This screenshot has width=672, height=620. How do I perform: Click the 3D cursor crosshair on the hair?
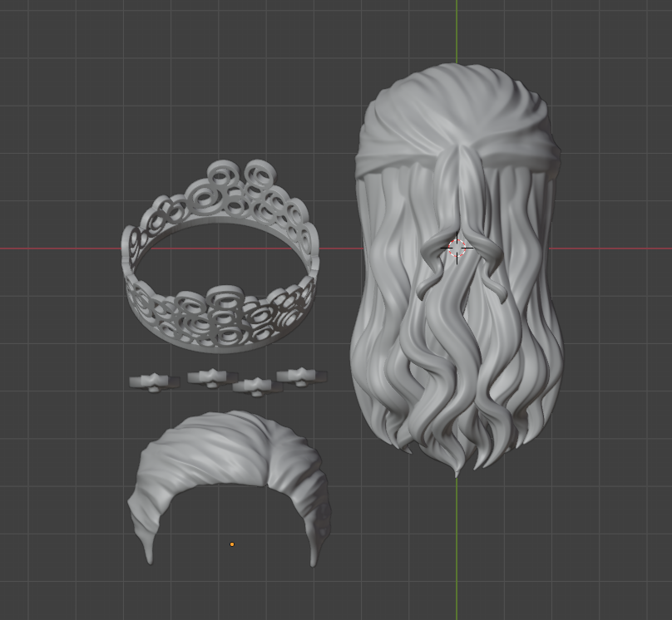point(457,248)
